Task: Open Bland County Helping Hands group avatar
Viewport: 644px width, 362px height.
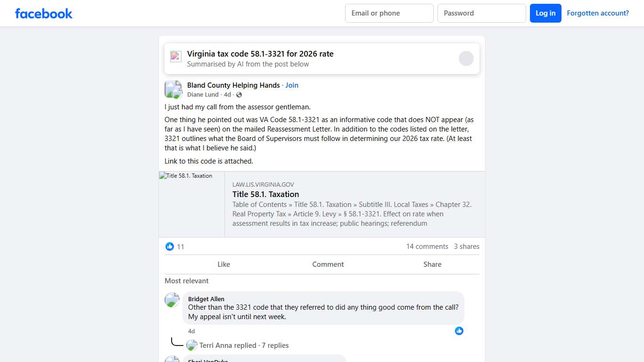Action: 173,89
